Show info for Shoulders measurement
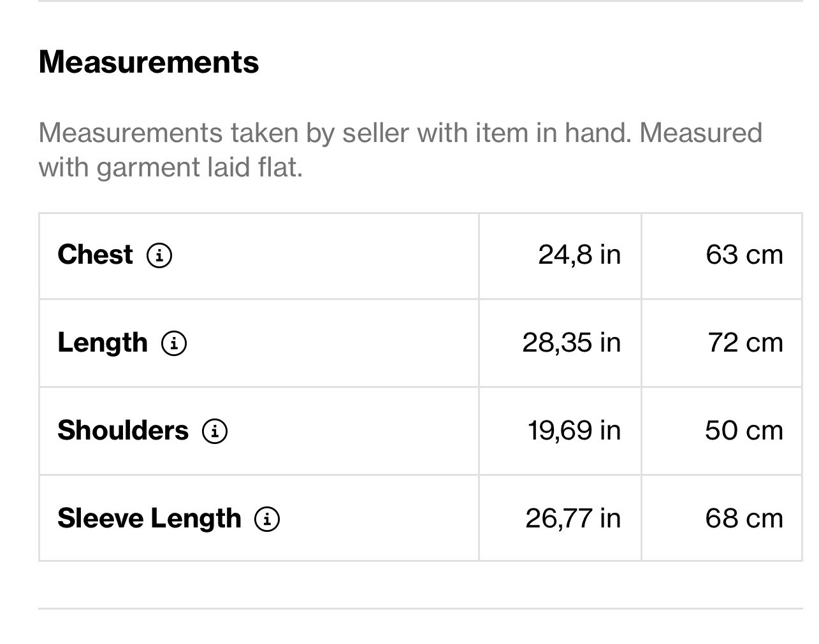 click(215, 431)
